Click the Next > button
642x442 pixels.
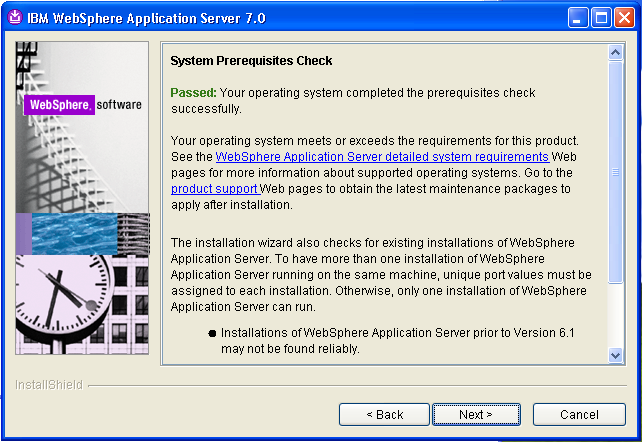click(x=476, y=414)
